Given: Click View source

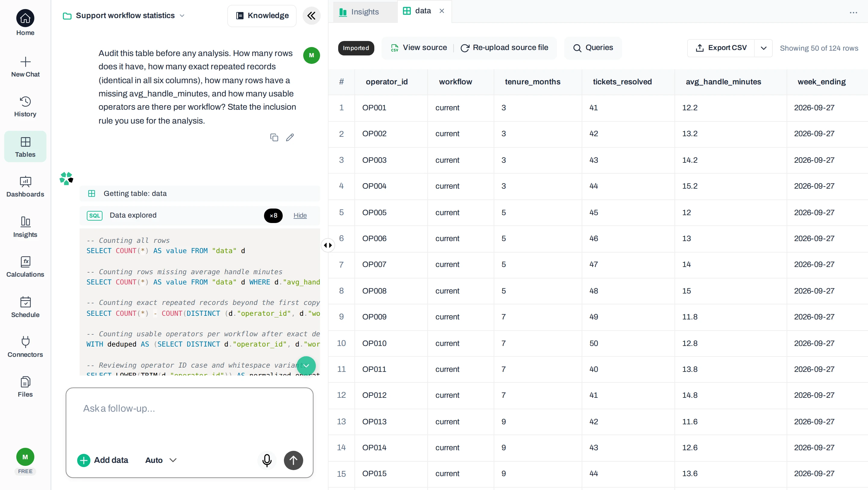Looking at the screenshot, I should (x=419, y=48).
